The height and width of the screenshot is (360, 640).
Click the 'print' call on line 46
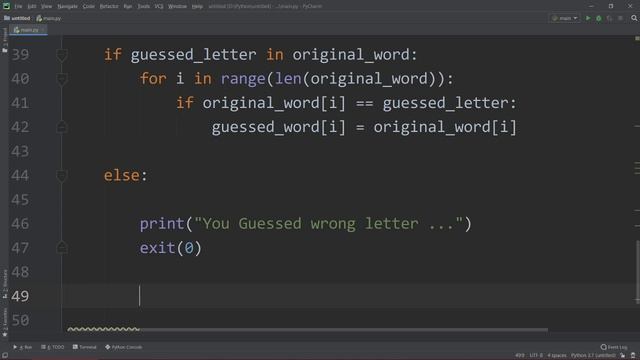[162, 224]
